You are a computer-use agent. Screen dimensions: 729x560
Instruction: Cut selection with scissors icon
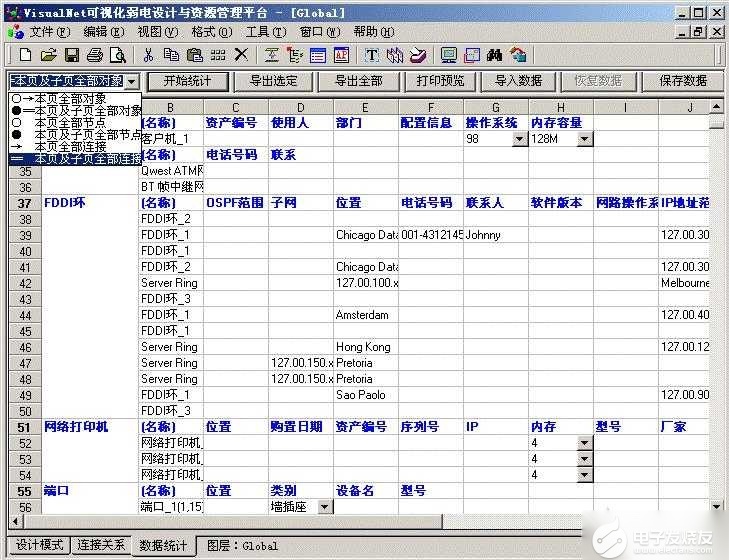point(148,55)
